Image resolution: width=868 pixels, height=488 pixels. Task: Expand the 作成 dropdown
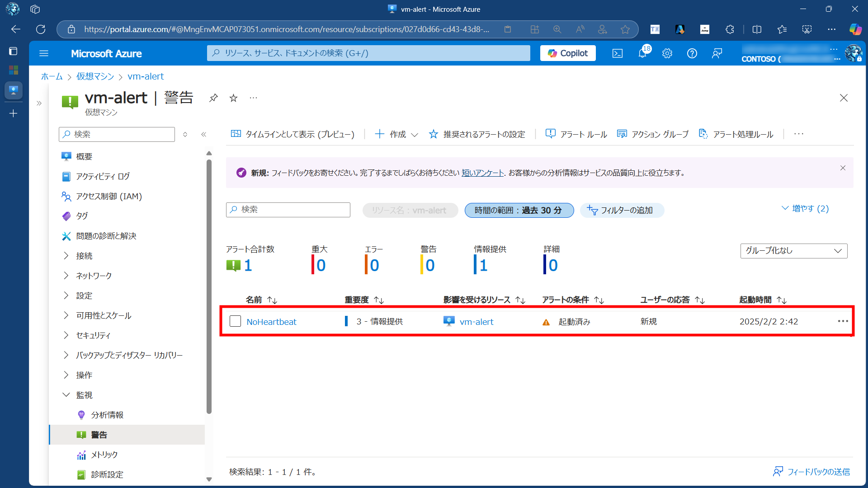click(x=397, y=134)
